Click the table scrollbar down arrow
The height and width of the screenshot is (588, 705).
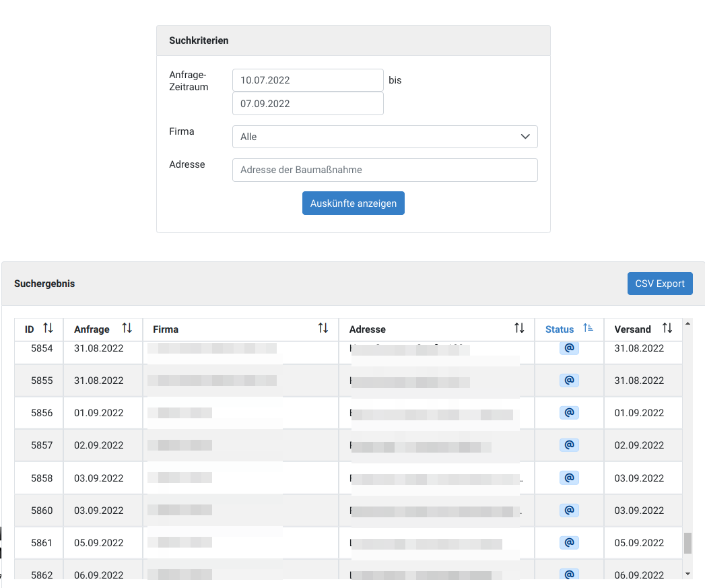pos(687,573)
